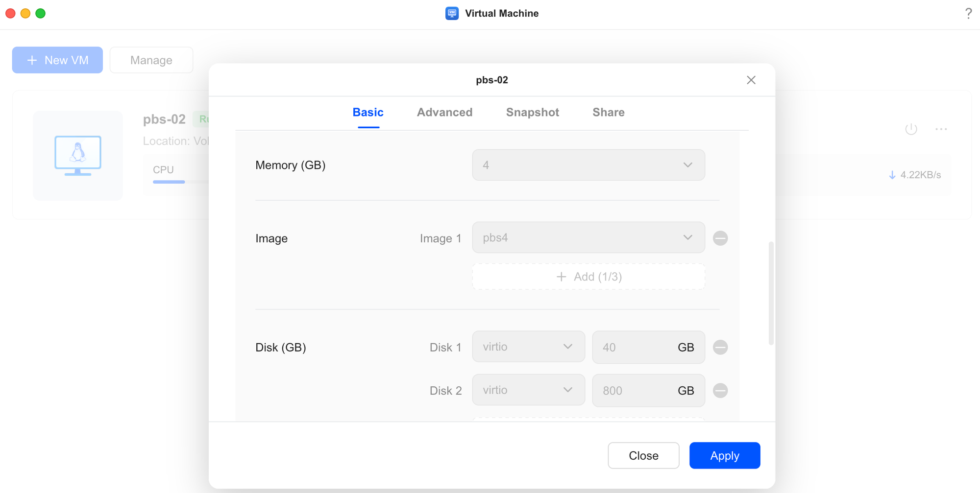Image resolution: width=980 pixels, height=493 pixels.
Task: Click the dialog's vertical scrollbar
Action: [x=771, y=293]
